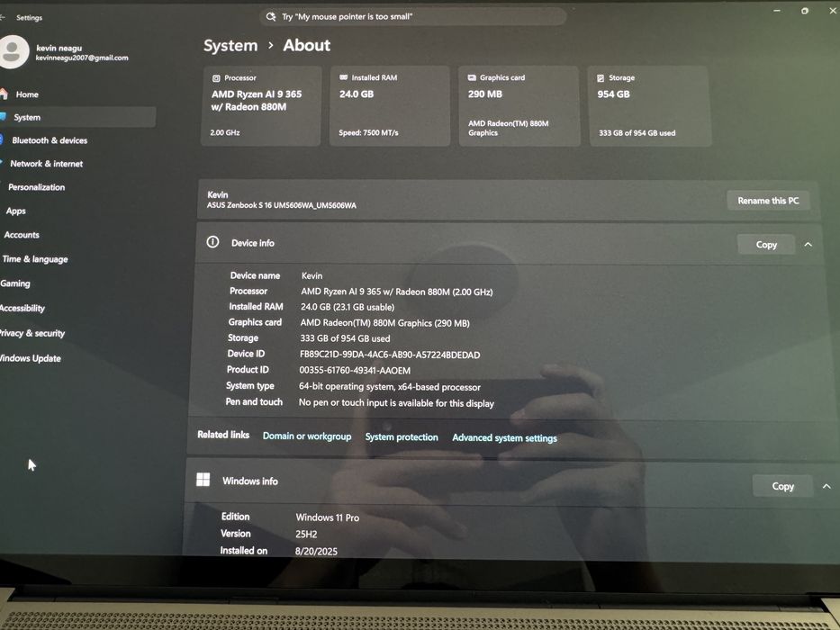Click the kevin neagu account name
Viewport: 840px width, 630px height.
(59, 48)
